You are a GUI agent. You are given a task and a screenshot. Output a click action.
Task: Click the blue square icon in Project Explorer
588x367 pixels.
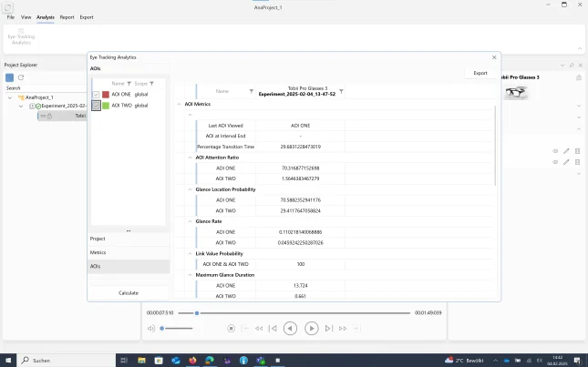click(10, 77)
